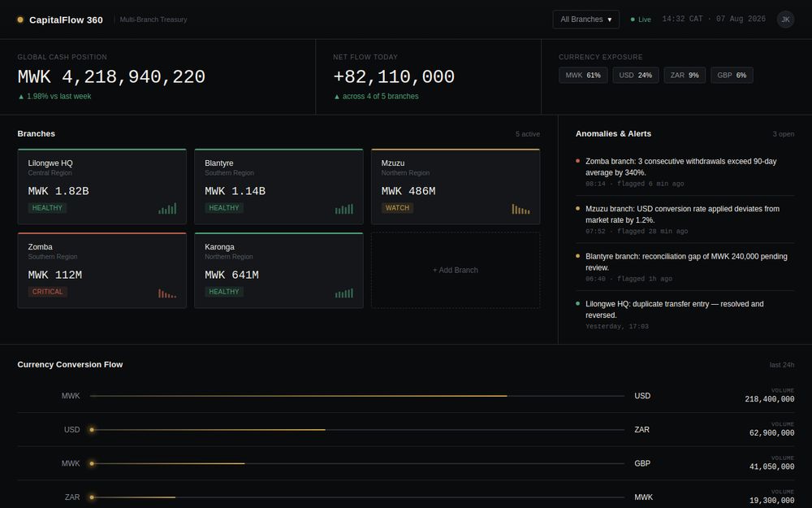Image resolution: width=812 pixels, height=508 pixels.
Task: Select the USD 24% exposure chip
Action: (x=636, y=75)
